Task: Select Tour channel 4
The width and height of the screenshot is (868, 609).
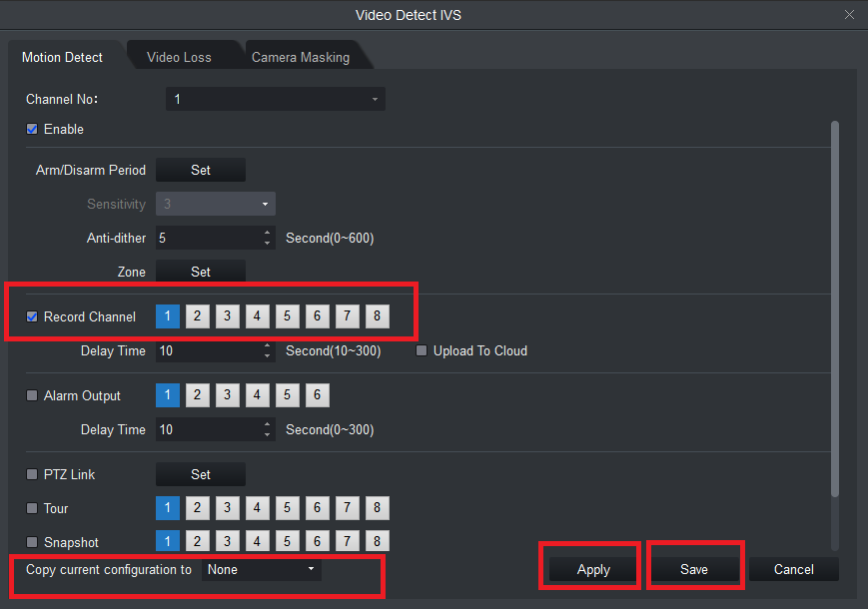Action: 258,508
